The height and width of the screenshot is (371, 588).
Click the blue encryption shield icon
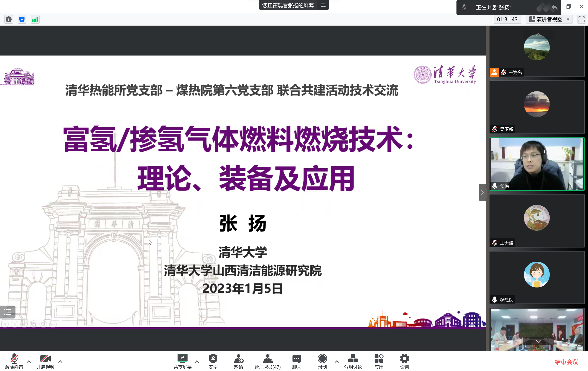point(22,19)
